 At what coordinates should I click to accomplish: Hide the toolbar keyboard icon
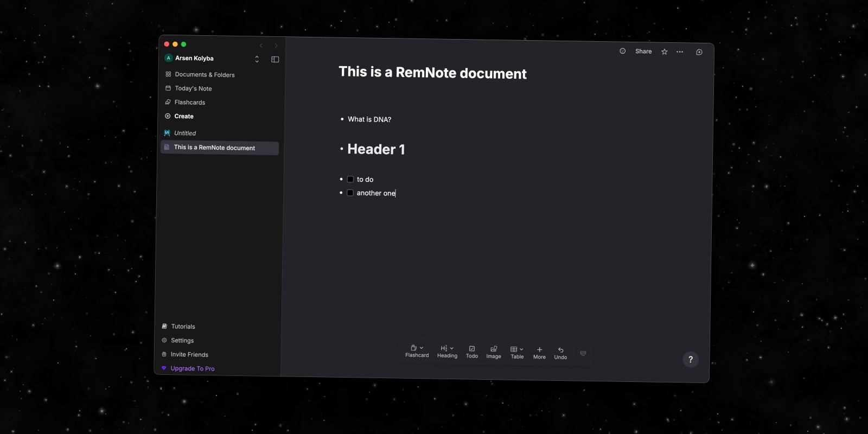(583, 353)
